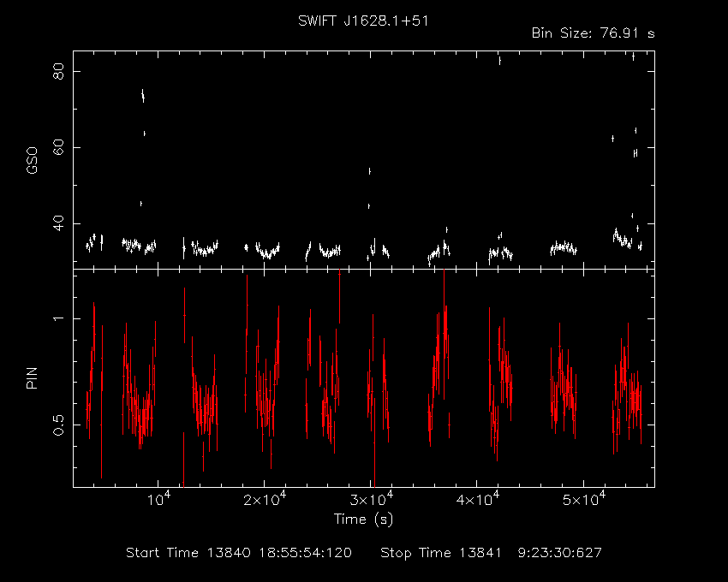Click the Time (s) x-axis label
This screenshot has width=728, height=582.
(363, 519)
